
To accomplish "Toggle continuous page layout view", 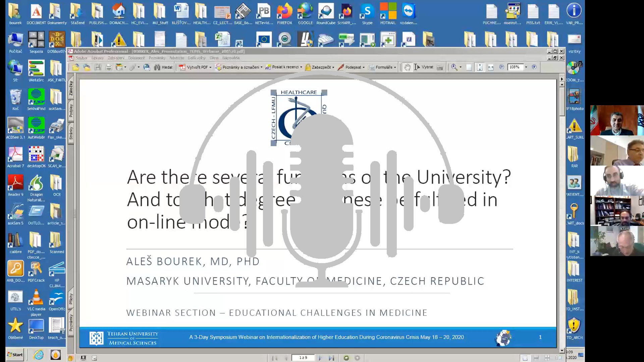I will coord(536,358).
